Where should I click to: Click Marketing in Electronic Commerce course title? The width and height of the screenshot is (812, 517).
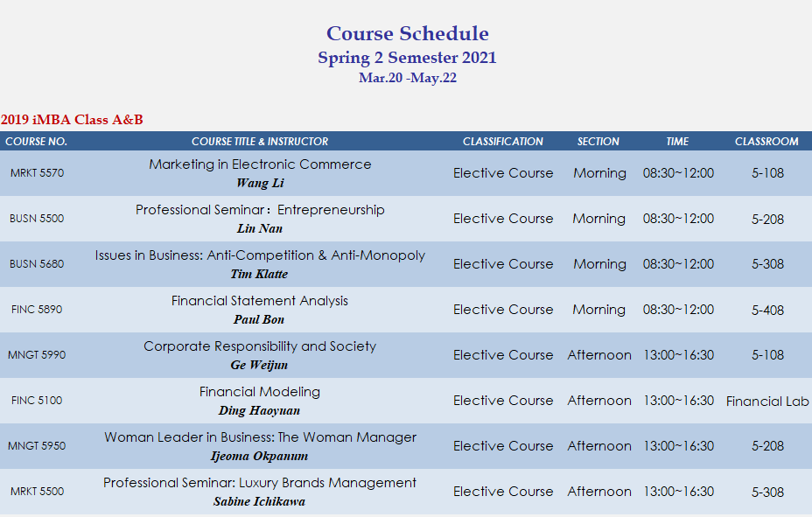tap(260, 164)
